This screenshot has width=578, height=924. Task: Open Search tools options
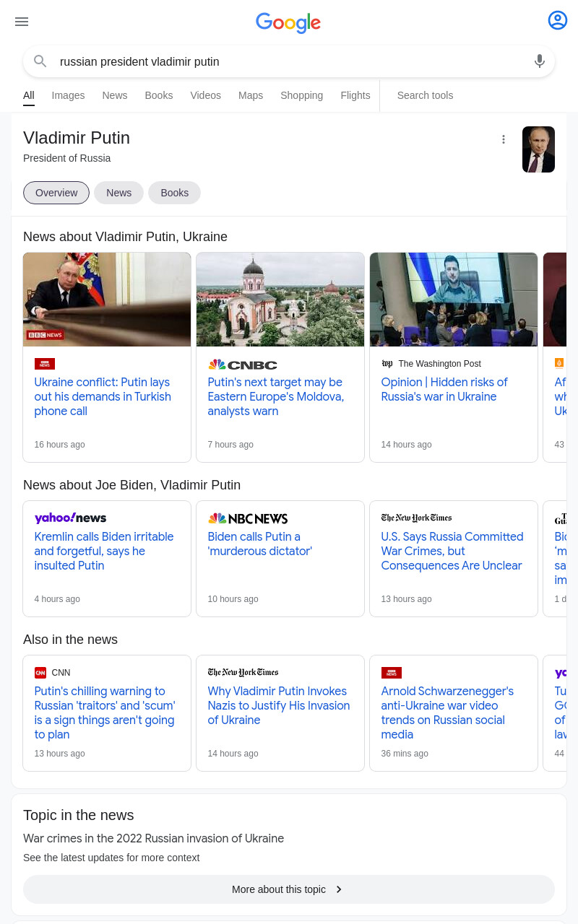[x=425, y=95]
